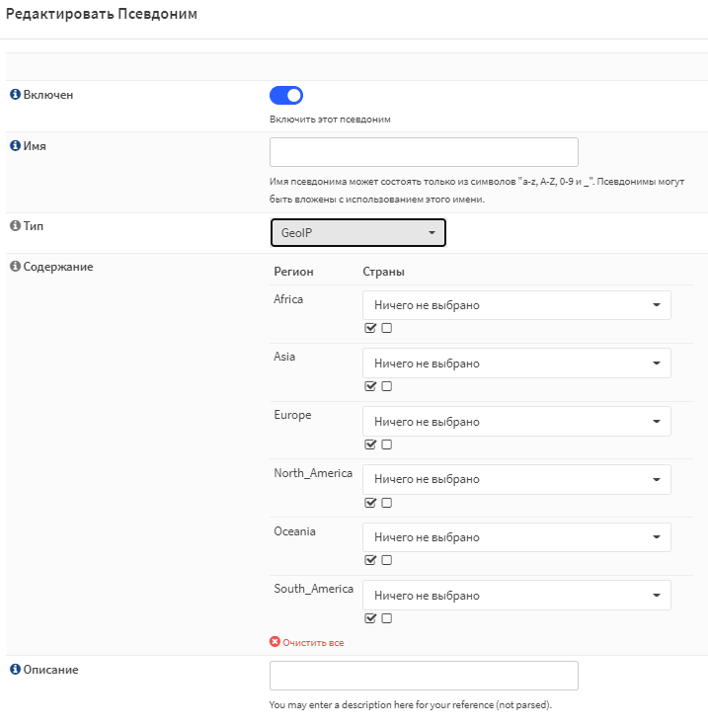The height and width of the screenshot is (728, 708).
Task: Click info icon next to Включен
Action: point(16,94)
